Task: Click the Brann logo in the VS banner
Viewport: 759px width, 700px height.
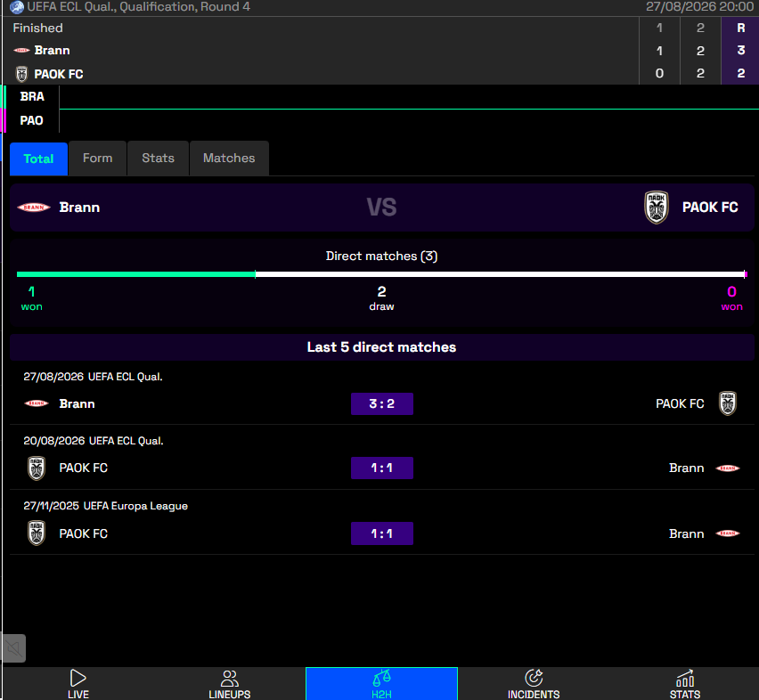Action: point(34,208)
